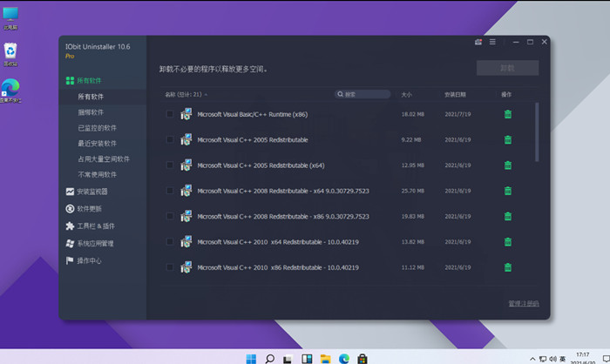Viewport: 610px width, 364px height.
Task: Open Widgets panel from taskbar
Action: (x=307, y=359)
